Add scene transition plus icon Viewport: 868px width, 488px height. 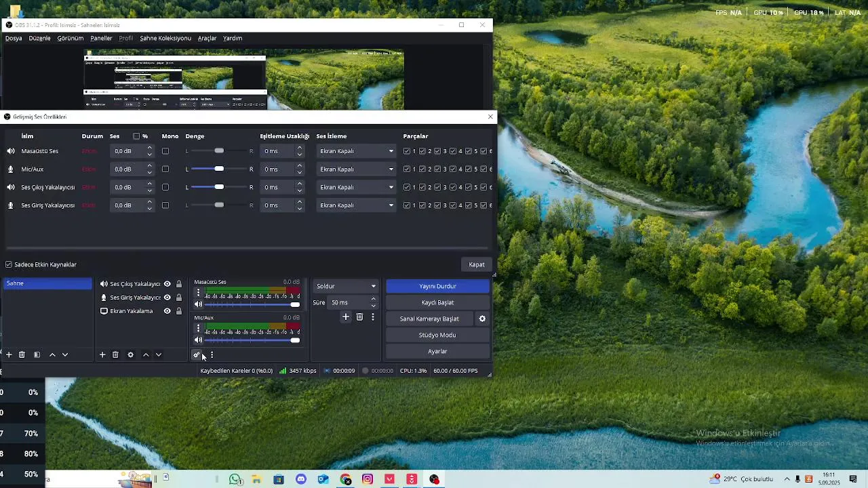345,317
